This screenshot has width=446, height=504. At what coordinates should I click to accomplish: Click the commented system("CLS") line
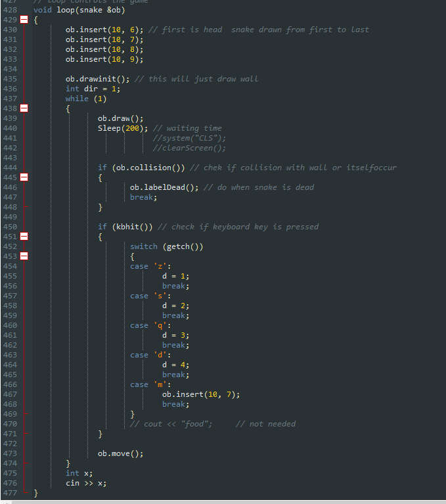coord(189,138)
